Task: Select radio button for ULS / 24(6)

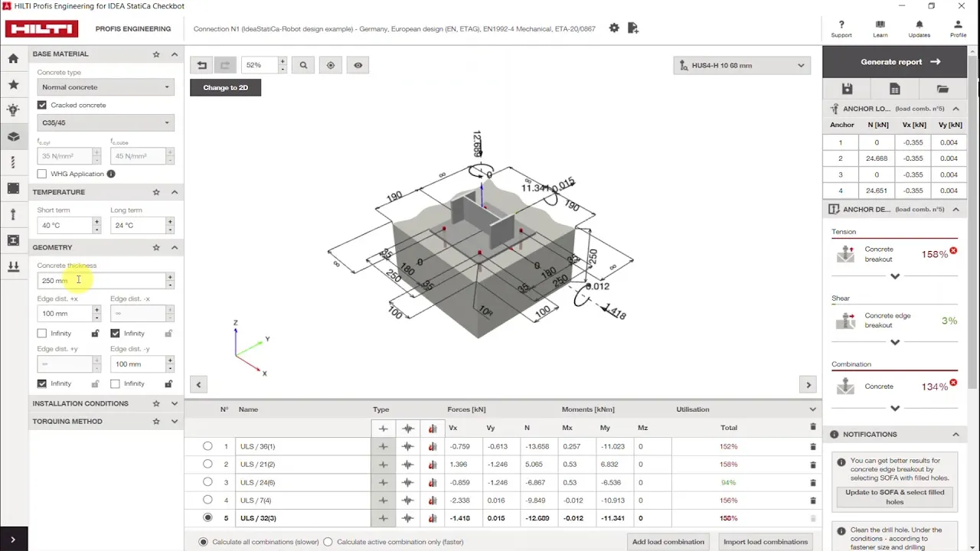Action: point(207,482)
